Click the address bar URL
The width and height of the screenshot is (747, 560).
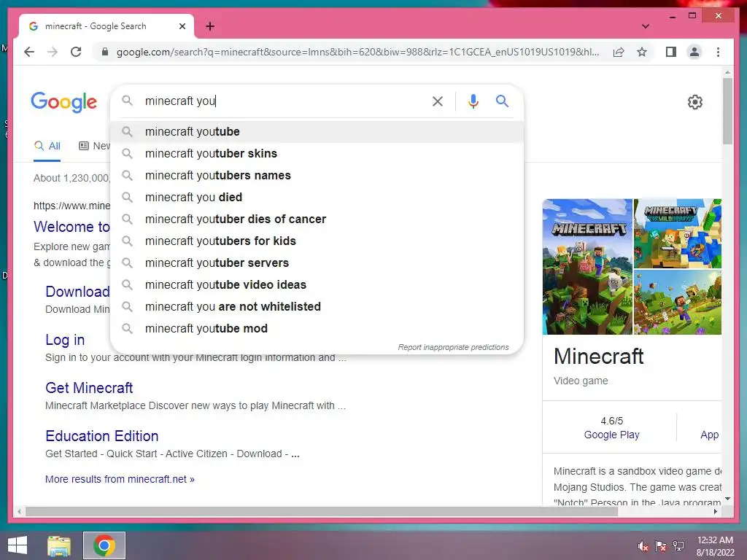[357, 52]
